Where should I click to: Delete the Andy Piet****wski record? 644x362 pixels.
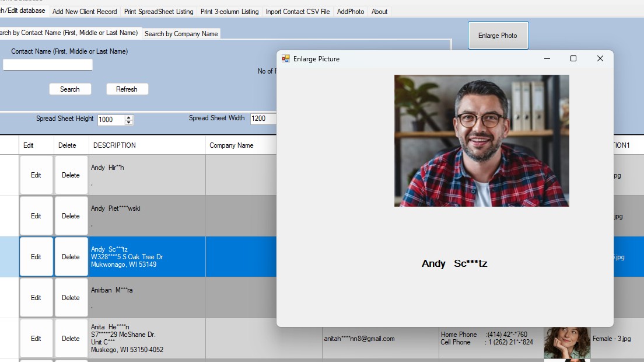click(x=71, y=215)
